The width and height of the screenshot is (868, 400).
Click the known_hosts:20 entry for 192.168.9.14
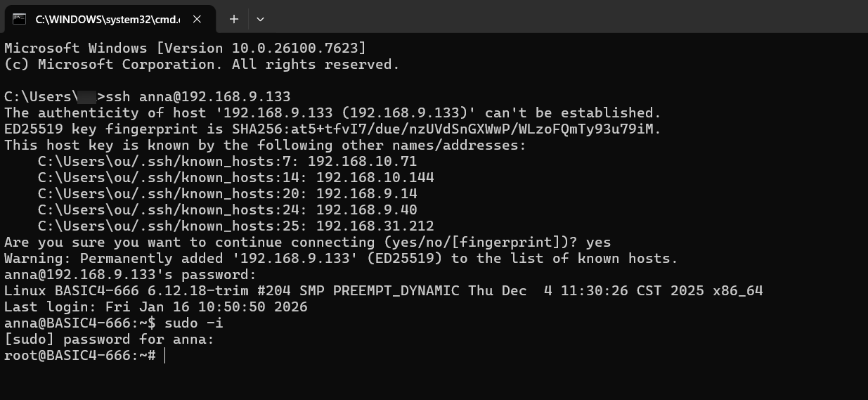(227, 194)
